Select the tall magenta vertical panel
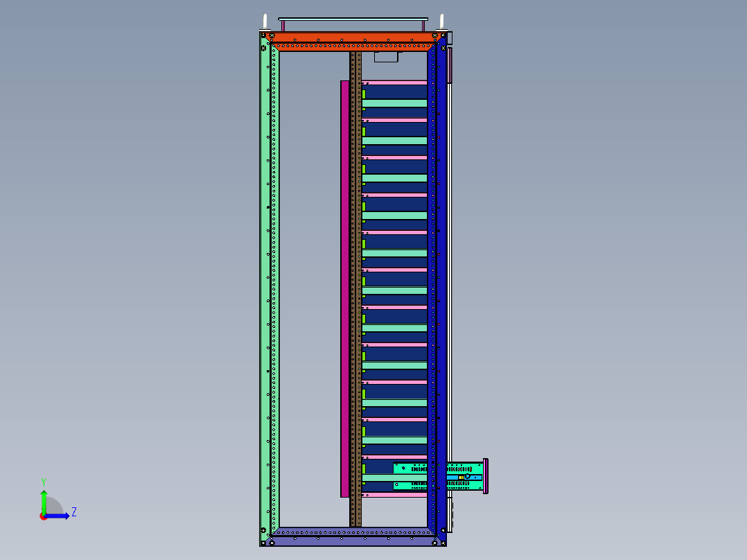 pyautogui.click(x=345, y=289)
